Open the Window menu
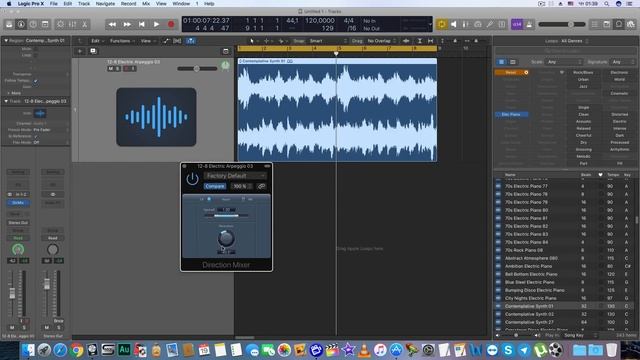Screen dimensions: 640x360 (181, 4)
